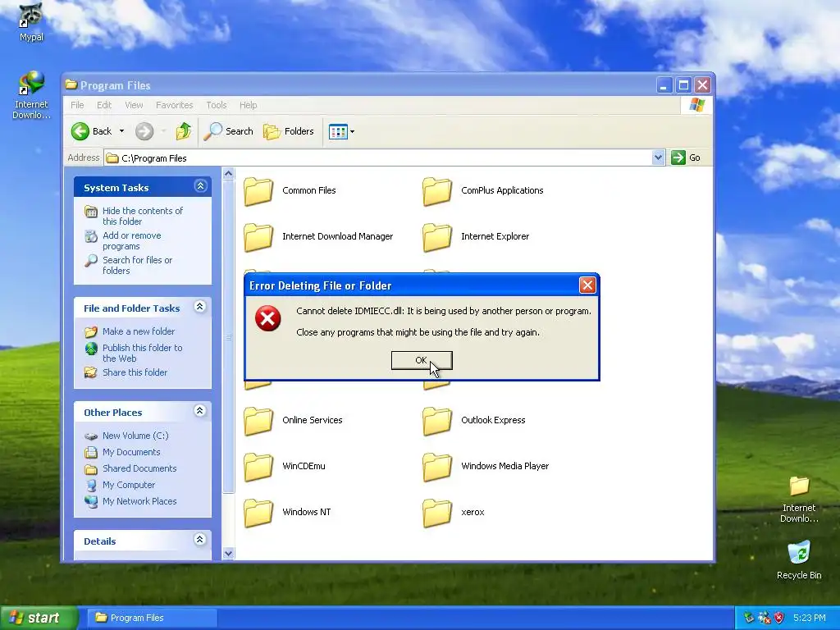Click the Program Files taskbar button

pos(152,618)
